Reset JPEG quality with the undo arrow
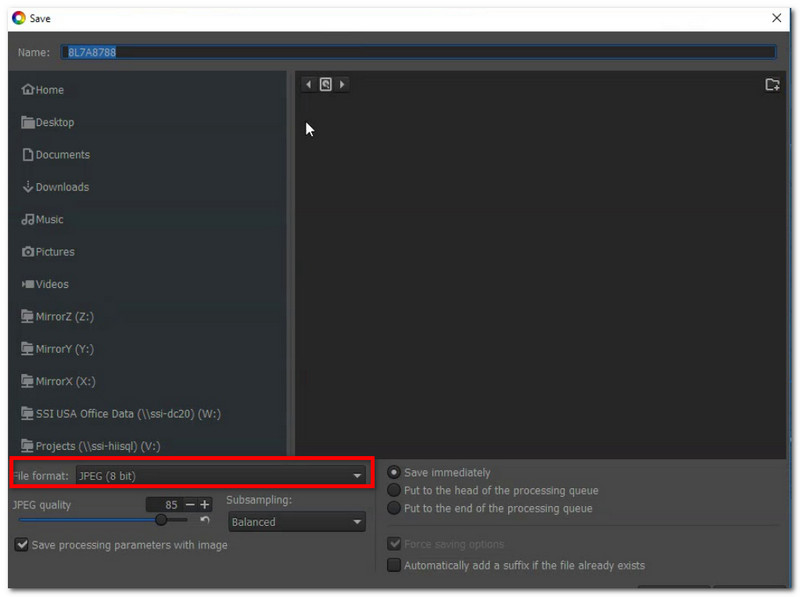 pyautogui.click(x=205, y=520)
